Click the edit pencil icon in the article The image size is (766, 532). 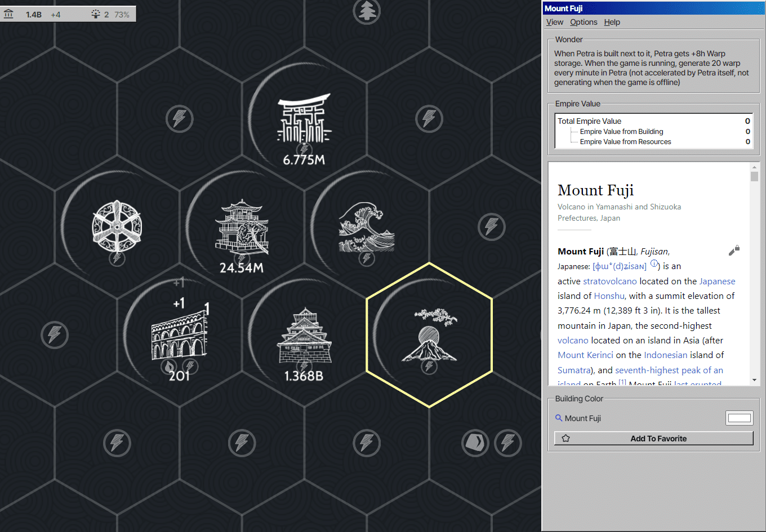pos(734,251)
